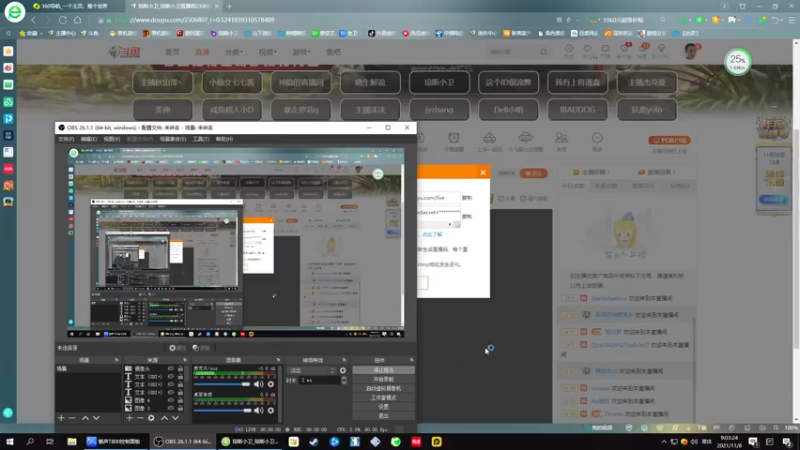The width and height of the screenshot is (800, 450).
Task: Adjust the 桌面音频 volume slider
Action: click(222, 410)
